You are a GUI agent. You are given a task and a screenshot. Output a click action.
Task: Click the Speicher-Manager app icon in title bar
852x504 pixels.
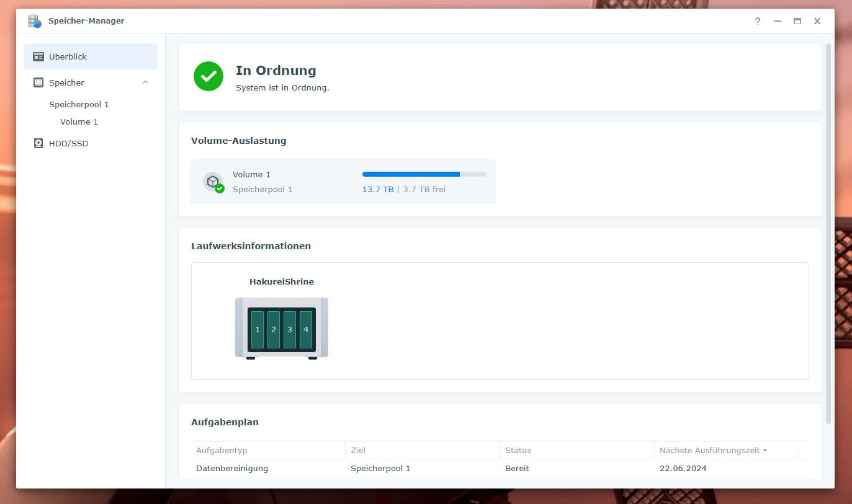pyautogui.click(x=35, y=21)
